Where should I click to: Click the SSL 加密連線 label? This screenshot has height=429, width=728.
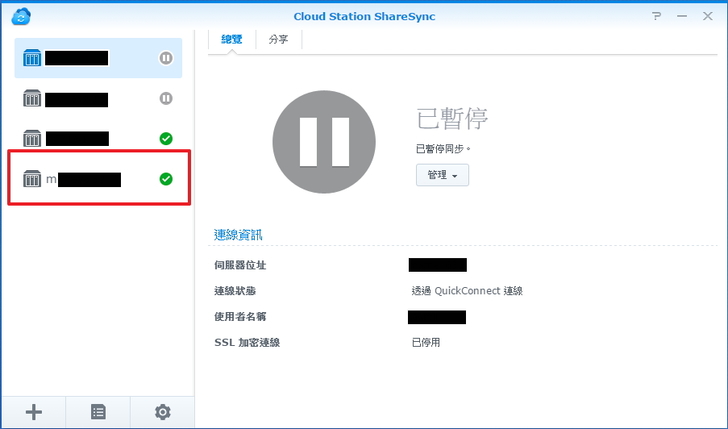click(247, 343)
